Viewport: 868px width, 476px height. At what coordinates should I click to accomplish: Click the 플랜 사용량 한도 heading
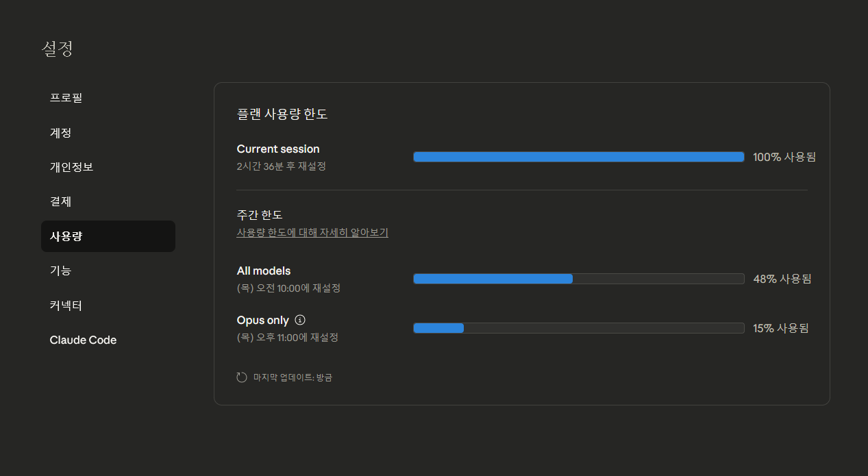coord(282,114)
